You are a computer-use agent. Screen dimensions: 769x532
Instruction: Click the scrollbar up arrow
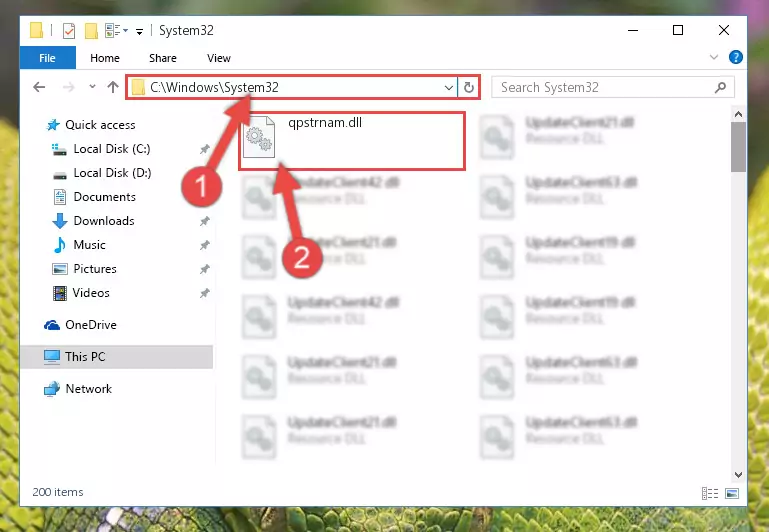click(738, 115)
